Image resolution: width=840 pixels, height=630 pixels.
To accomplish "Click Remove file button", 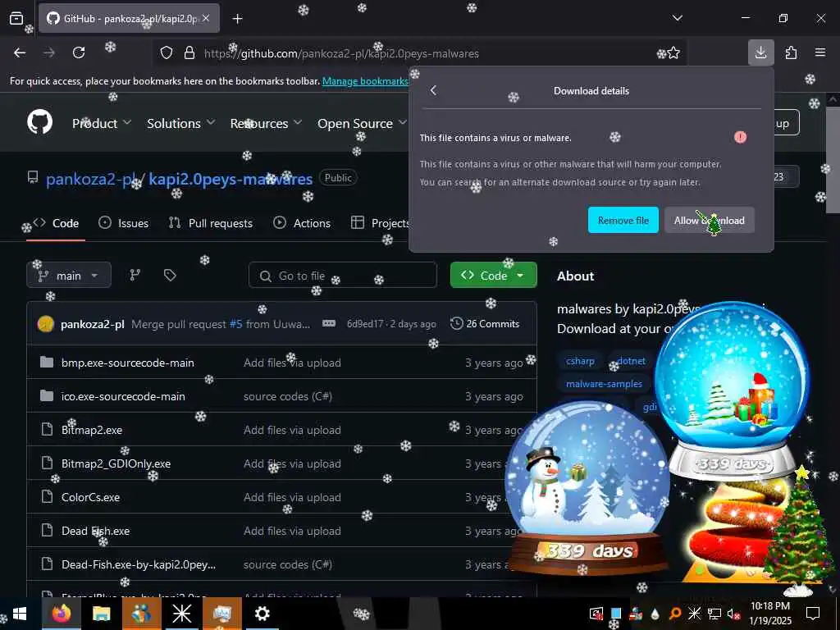I will pos(623,220).
